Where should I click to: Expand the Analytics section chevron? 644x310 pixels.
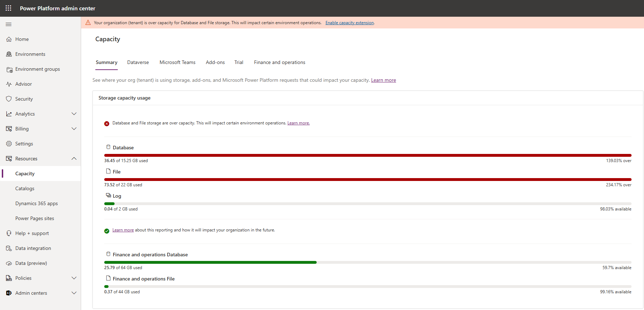click(74, 114)
